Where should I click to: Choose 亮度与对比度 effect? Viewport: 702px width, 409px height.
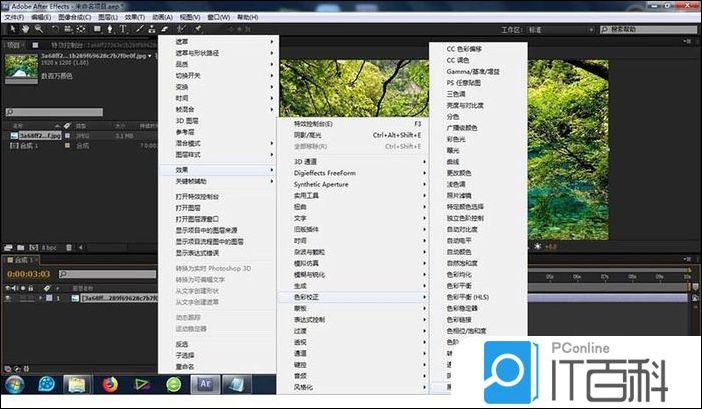[465, 104]
